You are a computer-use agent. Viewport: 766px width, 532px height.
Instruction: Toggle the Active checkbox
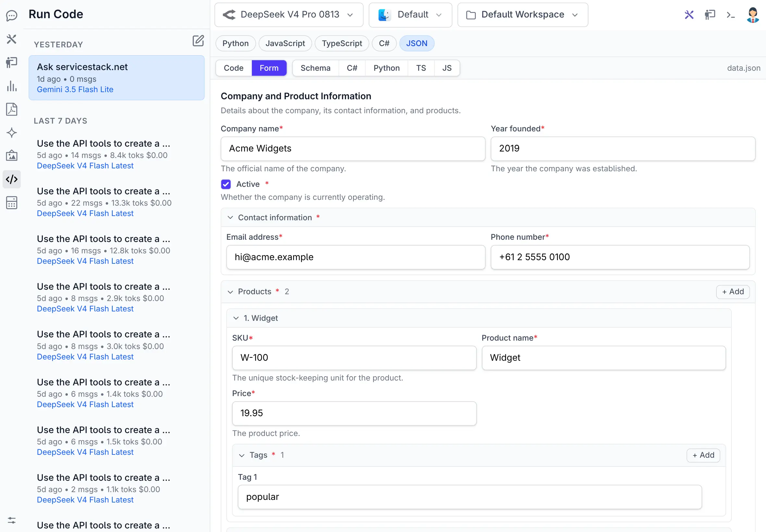coord(226,184)
